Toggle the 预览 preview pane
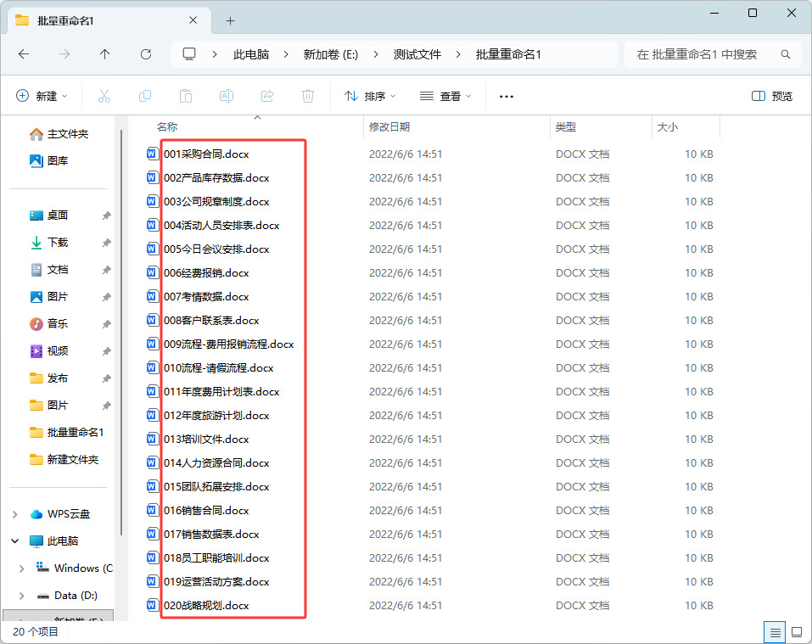812x644 pixels. (771, 96)
